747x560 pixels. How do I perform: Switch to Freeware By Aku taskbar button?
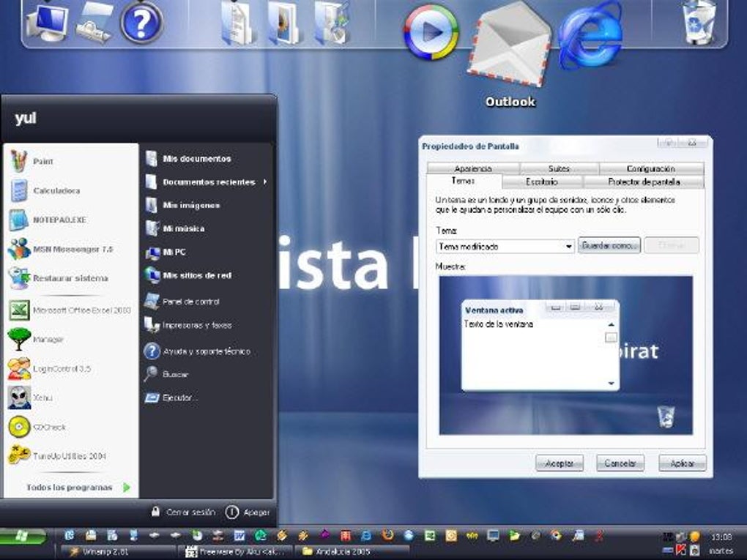click(235, 552)
